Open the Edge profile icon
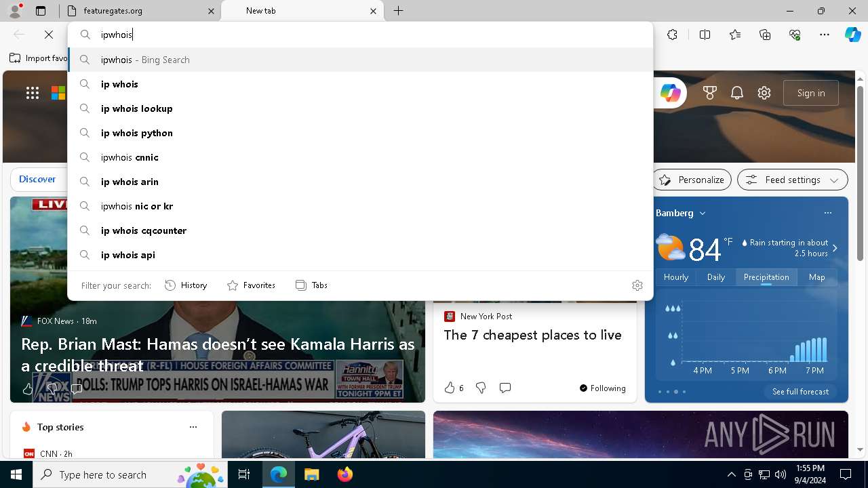 click(15, 11)
